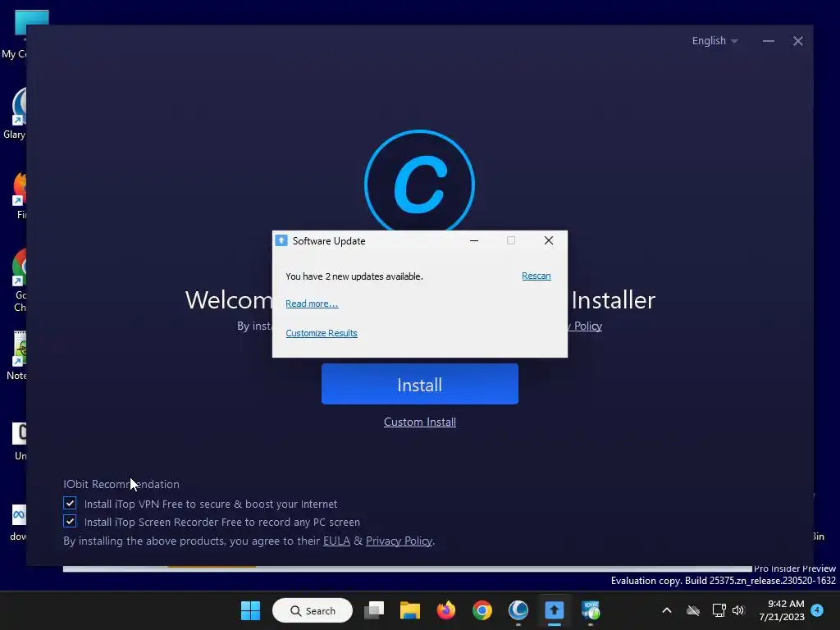Close the Software Update dialog
Screen dimensions: 840x630
549,240
